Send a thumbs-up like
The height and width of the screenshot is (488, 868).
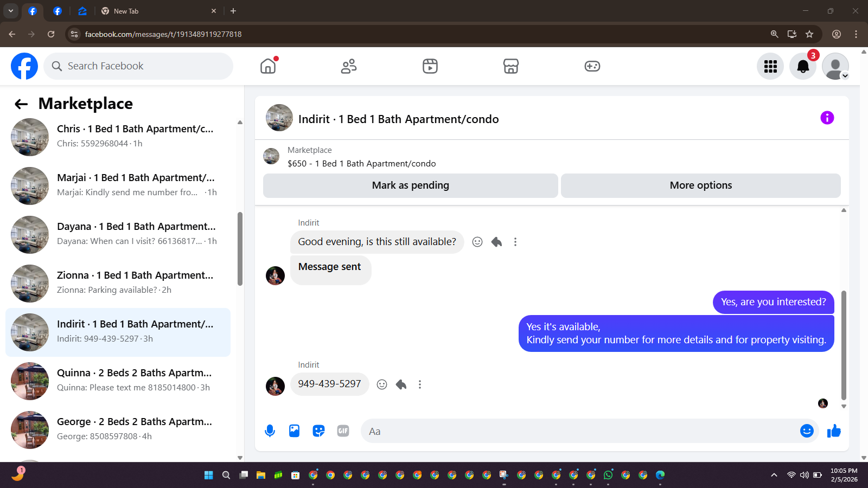click(834, 431)
